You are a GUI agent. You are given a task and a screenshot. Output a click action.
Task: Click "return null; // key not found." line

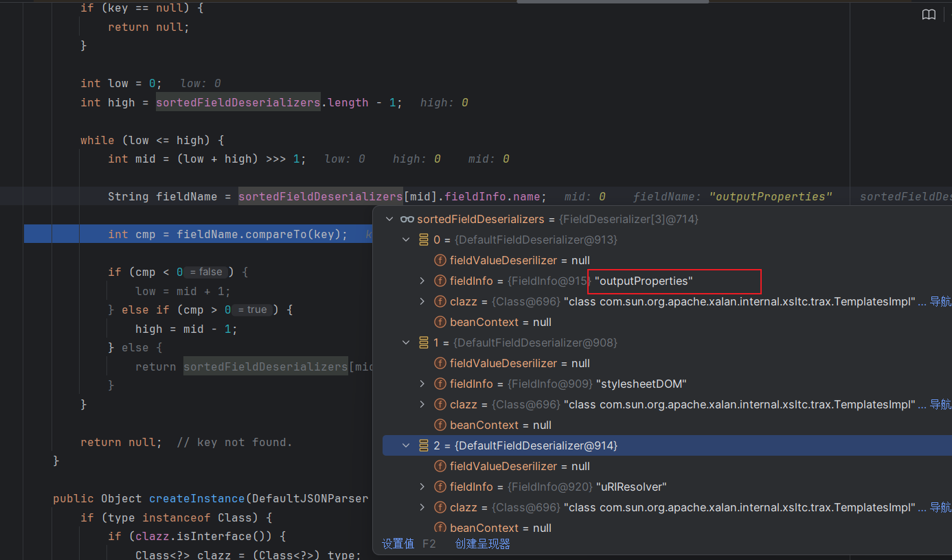(186, 442)
